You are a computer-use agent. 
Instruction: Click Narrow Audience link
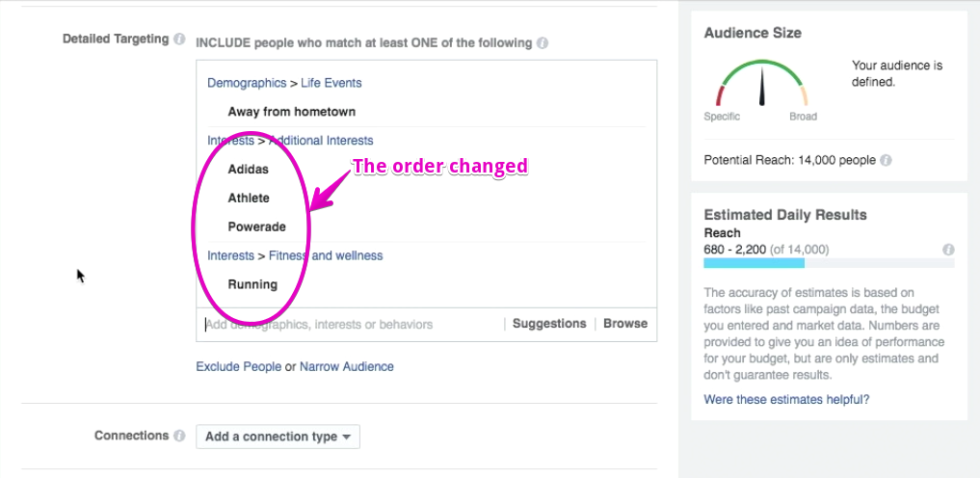coord(347,367)
